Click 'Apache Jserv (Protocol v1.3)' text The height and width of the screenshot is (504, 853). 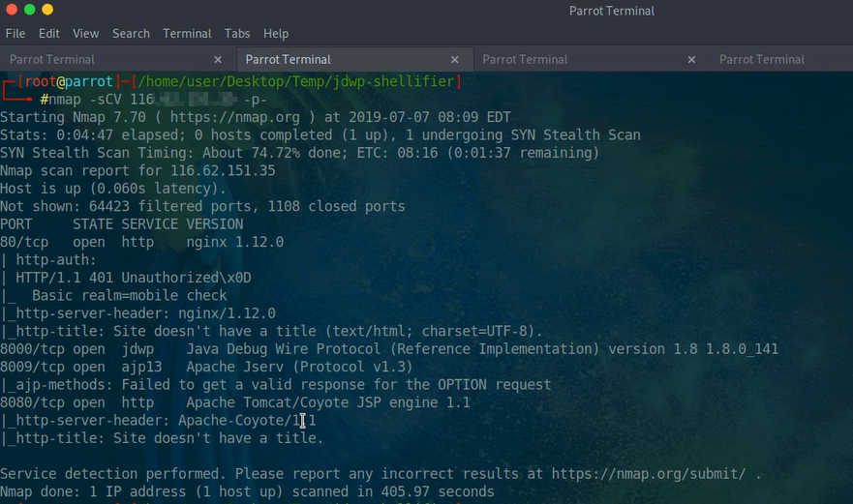pos(300,367)
